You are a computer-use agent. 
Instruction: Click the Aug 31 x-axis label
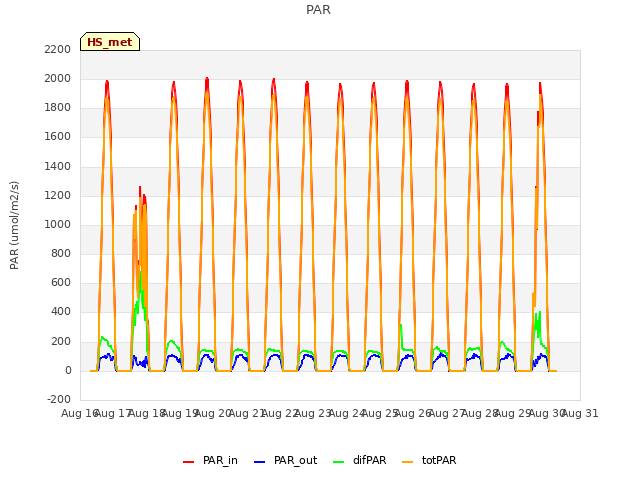pyautogui.click(x=580, y=413)
